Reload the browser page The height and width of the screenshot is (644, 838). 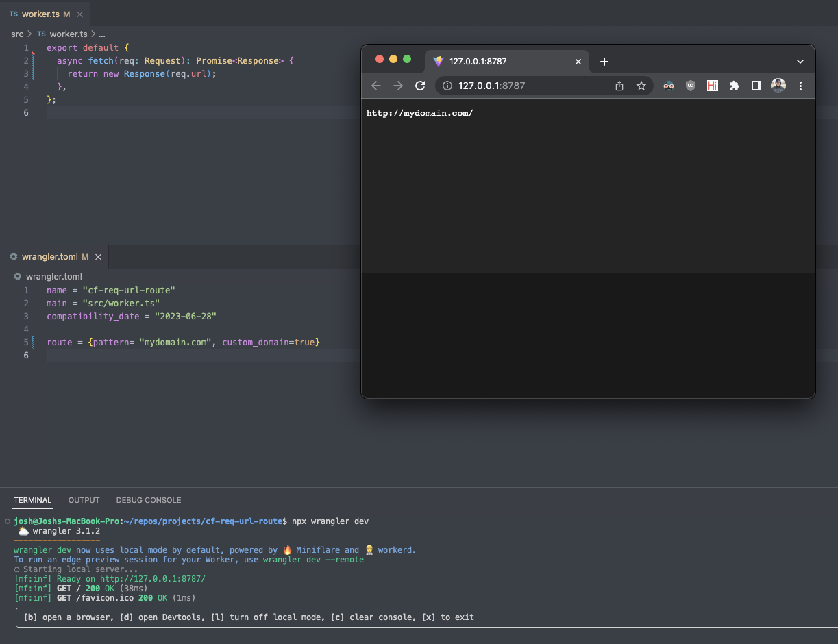coord(420,86)
